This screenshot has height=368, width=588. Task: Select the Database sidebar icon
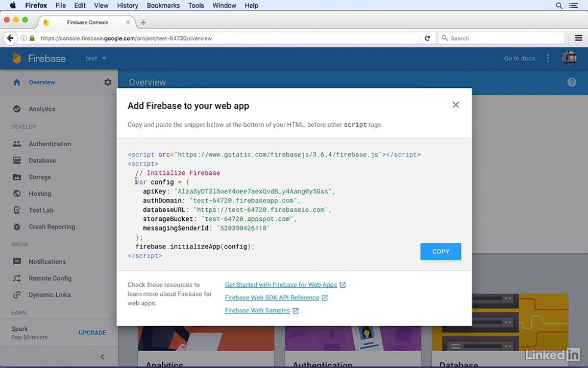(17, 160)
